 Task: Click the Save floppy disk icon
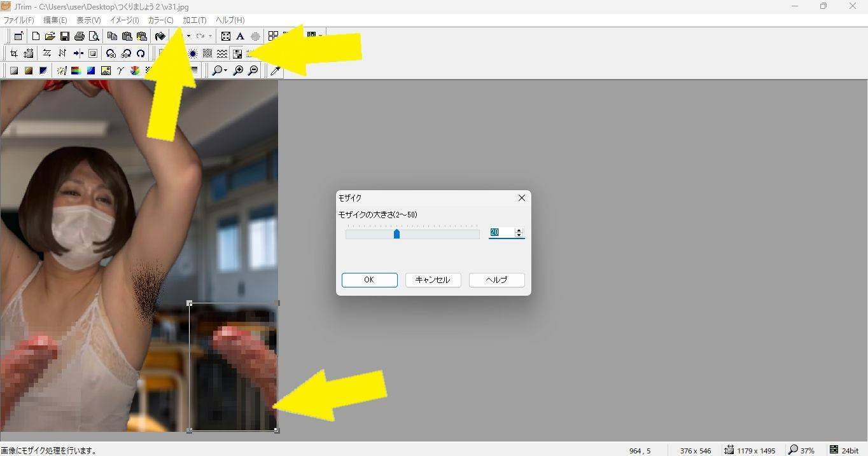pyautogui.click(x=64, y=36)
